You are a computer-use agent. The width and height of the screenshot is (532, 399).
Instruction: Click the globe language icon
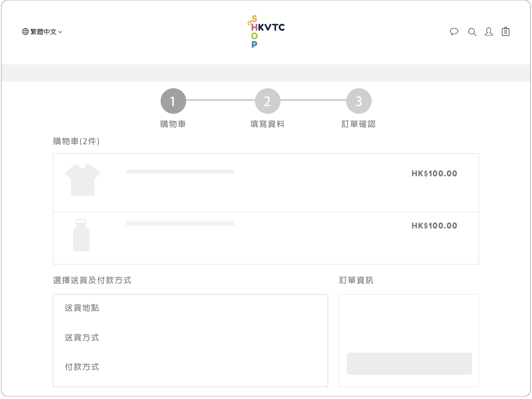coord(25,31)
